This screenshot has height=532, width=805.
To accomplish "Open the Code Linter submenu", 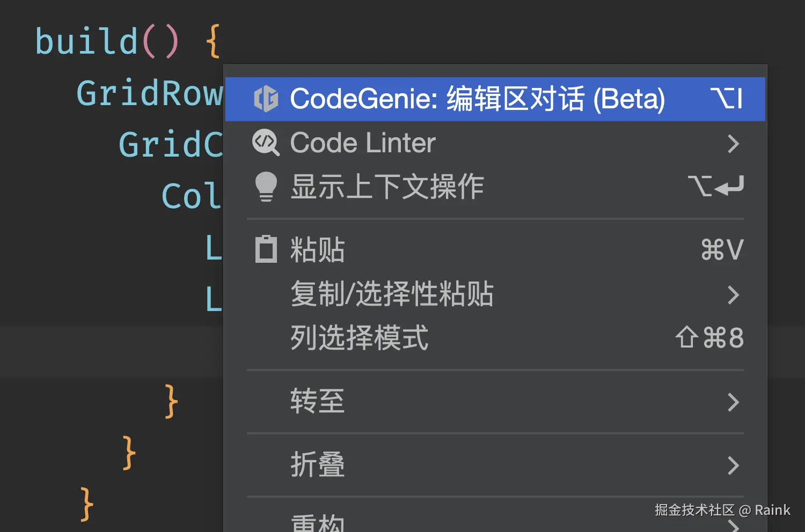I will (x=363, y=143).
